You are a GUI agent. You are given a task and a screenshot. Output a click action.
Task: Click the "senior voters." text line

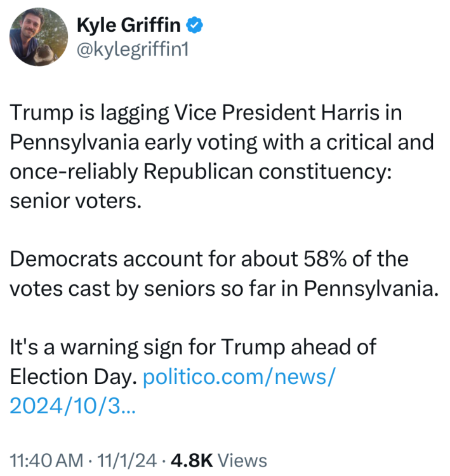click(x=74, y=202)
